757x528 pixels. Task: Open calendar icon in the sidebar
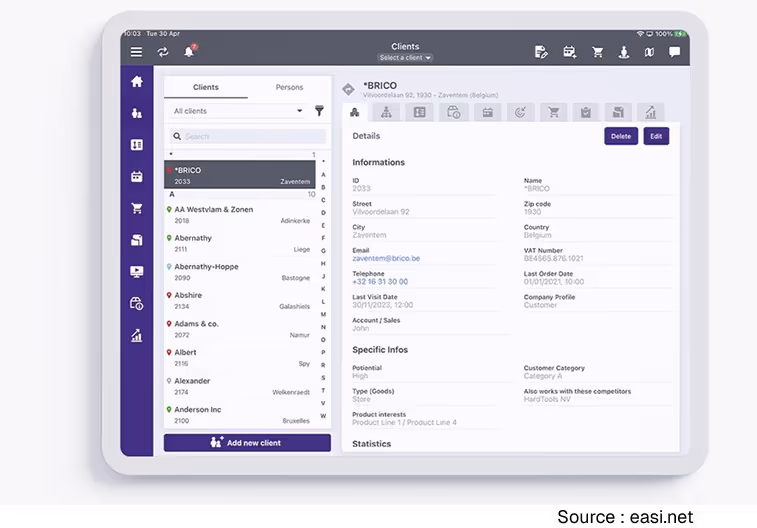(137, 176)
